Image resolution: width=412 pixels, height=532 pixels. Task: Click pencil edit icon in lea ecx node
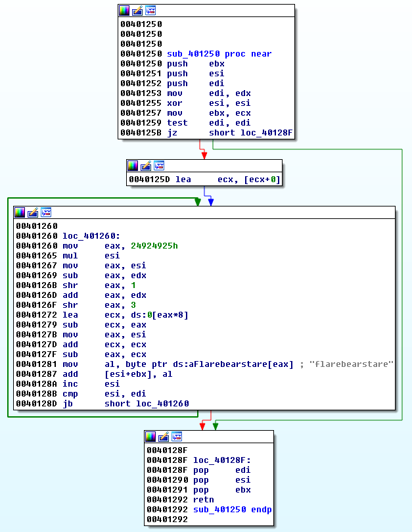(146, 166)
